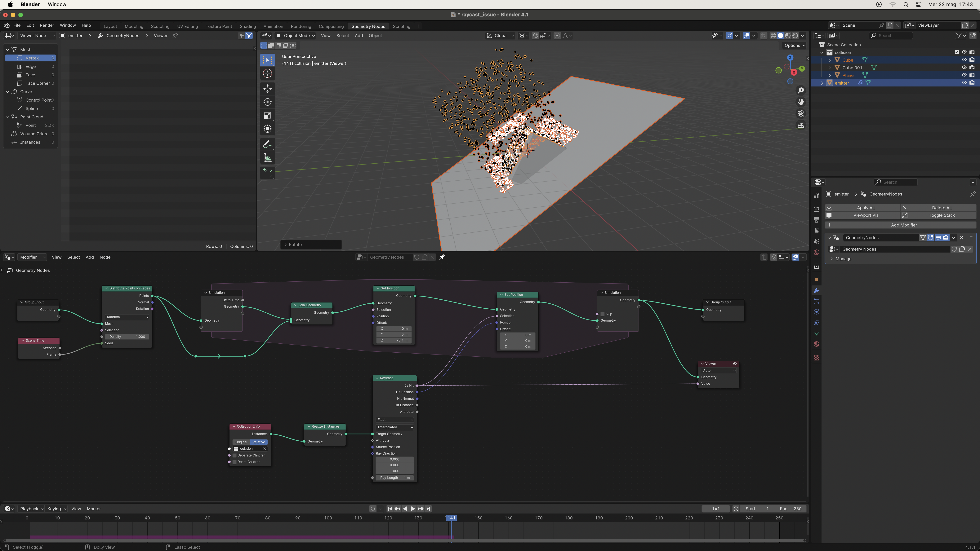
Task: Open the Object Mode dropdown
Action: click(296, 36)
